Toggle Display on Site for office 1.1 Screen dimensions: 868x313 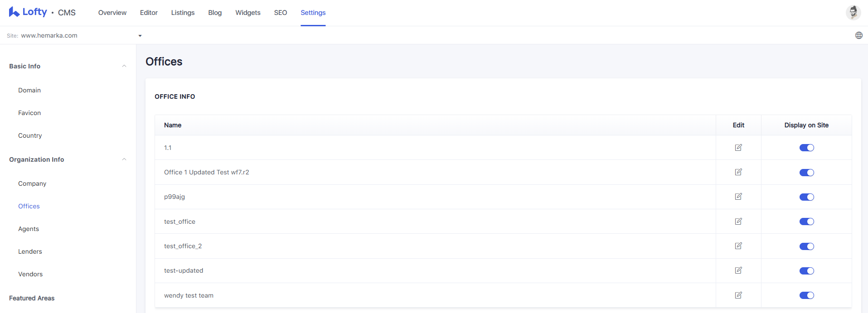click(807, 148)
